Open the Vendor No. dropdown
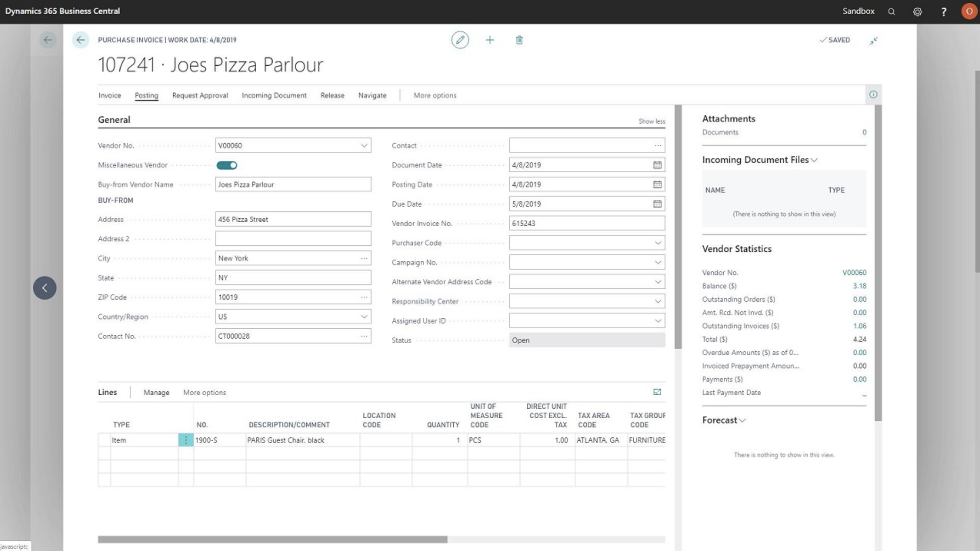The image size is (980, 551). tap(364, 146)
